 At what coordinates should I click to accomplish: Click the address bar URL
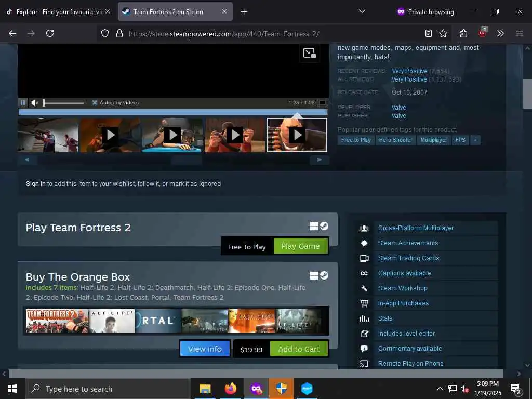click(x=224, y=34)
